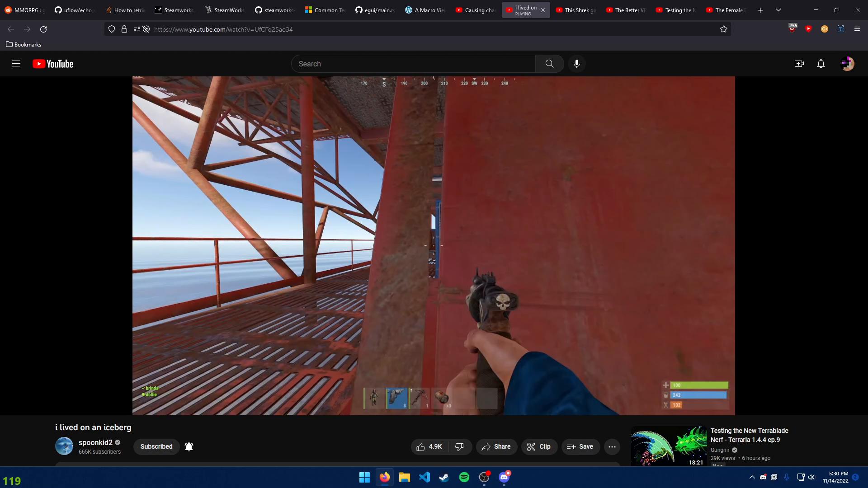Change channel notification bell setting
This screenshot has height=488, width=868.
click(x=189, y=446)
